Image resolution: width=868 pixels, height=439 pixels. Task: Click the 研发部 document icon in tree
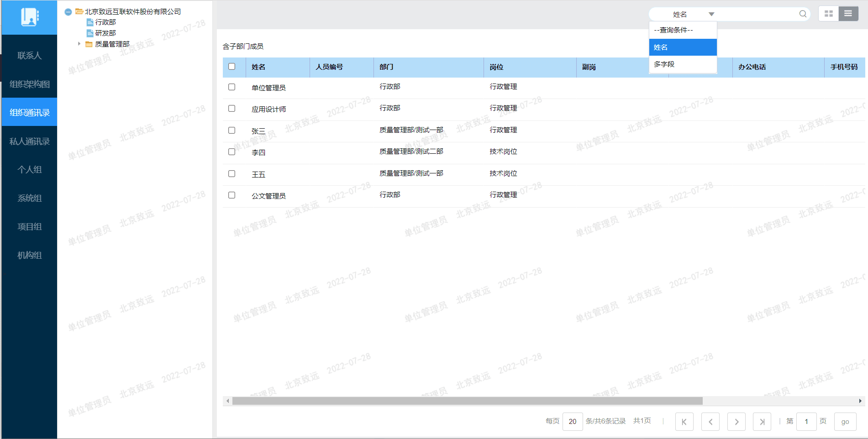point(90,33)
